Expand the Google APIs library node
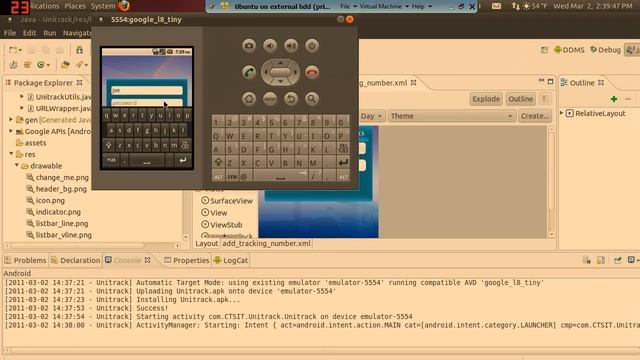The width and height of the screenshot is (640, 360). pyautogui.click(x=11, y=131)
